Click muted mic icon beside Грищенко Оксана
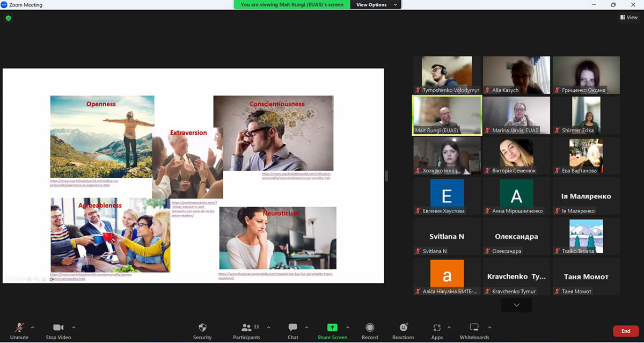644x343 pixels. pos(558,90)
